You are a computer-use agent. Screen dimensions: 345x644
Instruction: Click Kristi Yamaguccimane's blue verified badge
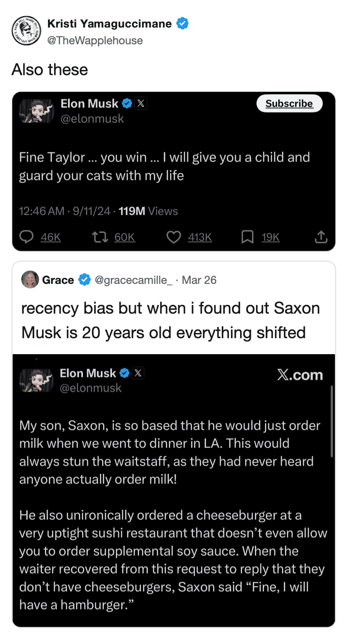click(182, 23)
